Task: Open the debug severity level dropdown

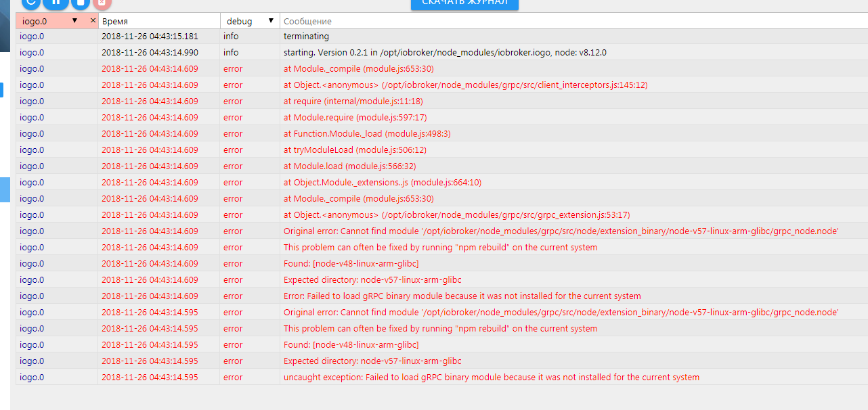Action: click(x=270, y=21)
